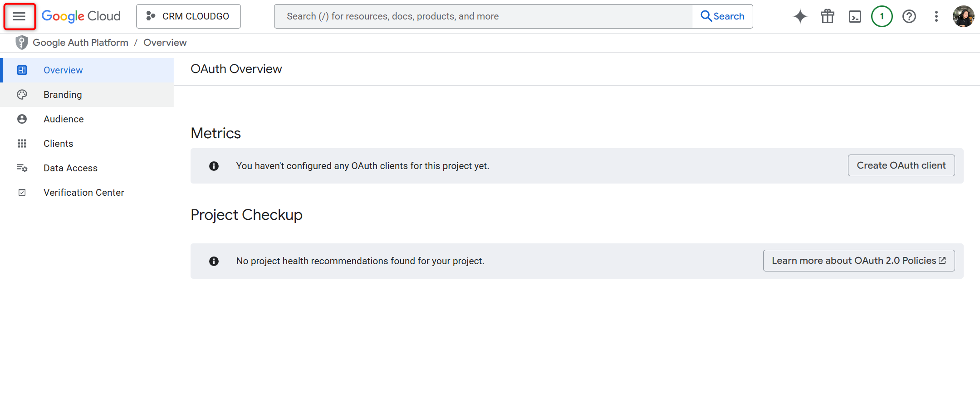The width and height of the screenshot is (980, 397).
Task: Open Verification Center page
Action: 83,193
